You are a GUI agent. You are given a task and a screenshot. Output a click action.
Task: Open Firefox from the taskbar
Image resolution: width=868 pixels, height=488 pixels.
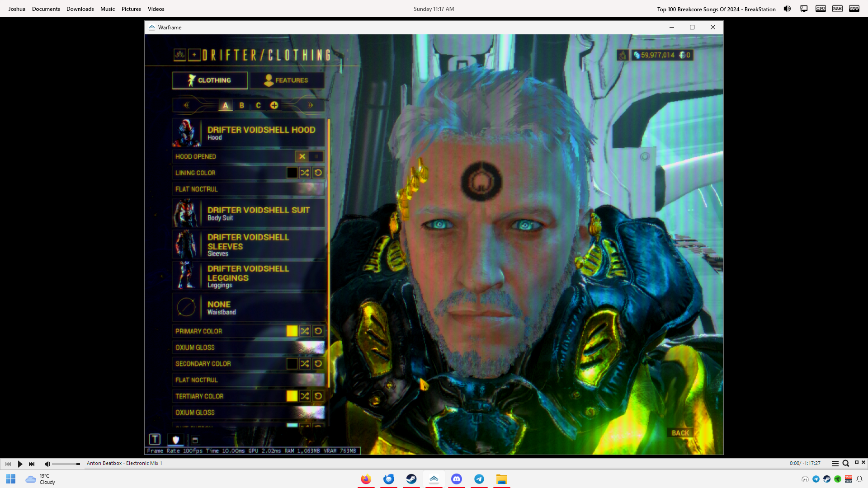pos(366,479)
